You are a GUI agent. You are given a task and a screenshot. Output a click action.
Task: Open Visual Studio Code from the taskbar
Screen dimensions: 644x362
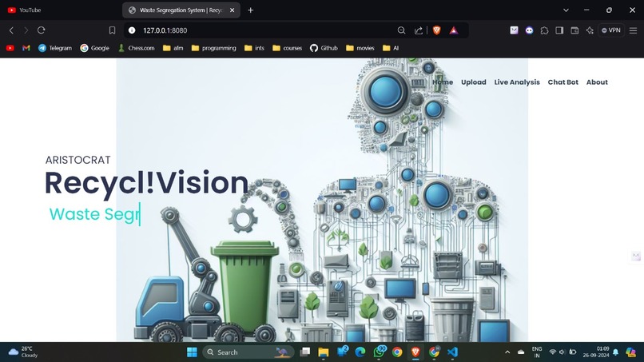(452, 352)
